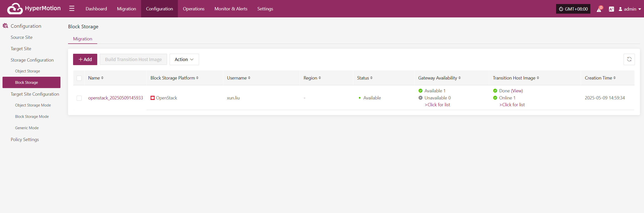Click the (View) link next to Done
This screenshot has height=213, width=644.
(x=517, y=91)
